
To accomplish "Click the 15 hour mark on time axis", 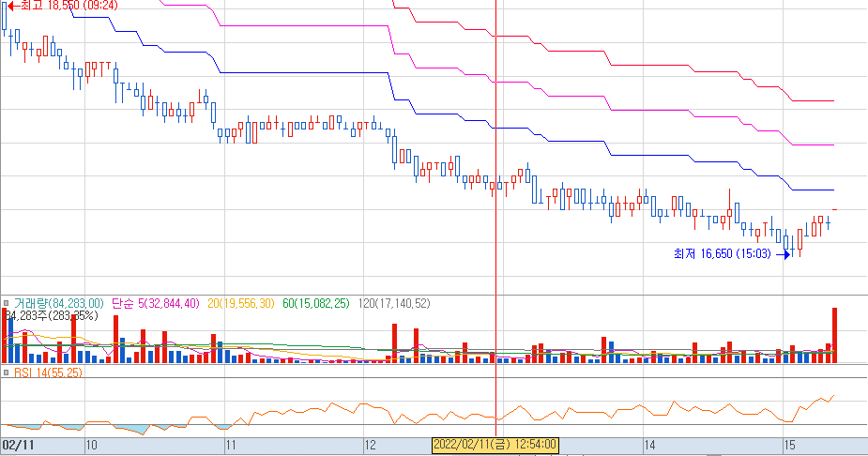I will (x=789, y=445).
